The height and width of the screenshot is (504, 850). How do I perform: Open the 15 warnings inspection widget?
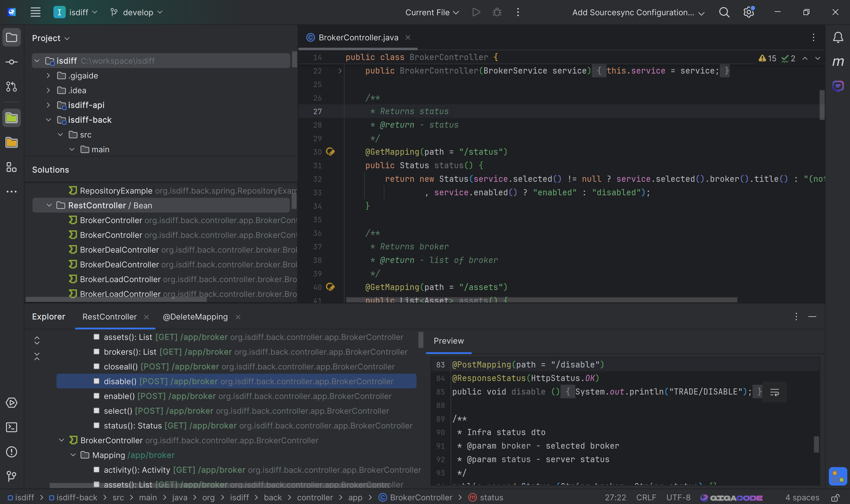767,58
